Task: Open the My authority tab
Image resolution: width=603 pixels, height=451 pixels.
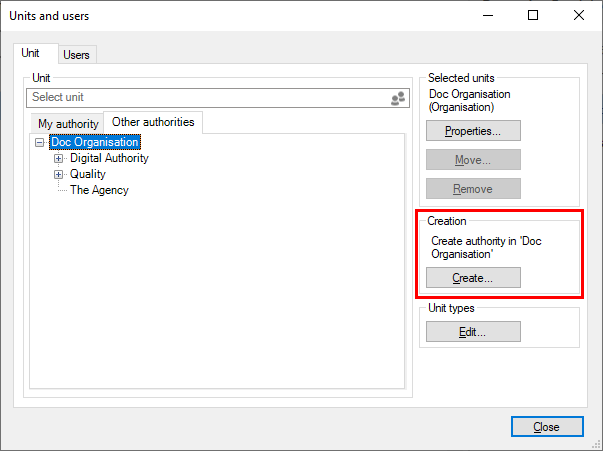Action: tap(68, 124)
